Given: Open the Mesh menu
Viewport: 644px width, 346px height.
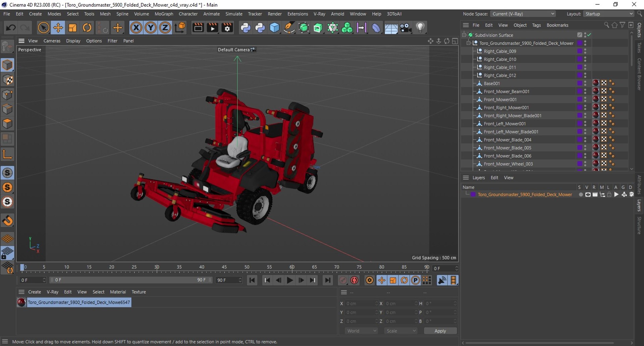Looking at the screenshot, I should (105, 14).
